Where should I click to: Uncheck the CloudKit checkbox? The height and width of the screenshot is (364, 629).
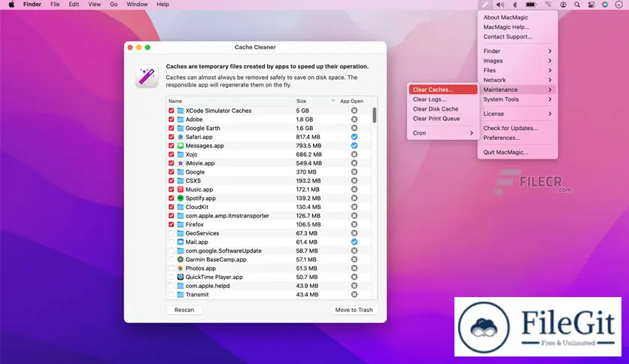(x=172, y=207)
